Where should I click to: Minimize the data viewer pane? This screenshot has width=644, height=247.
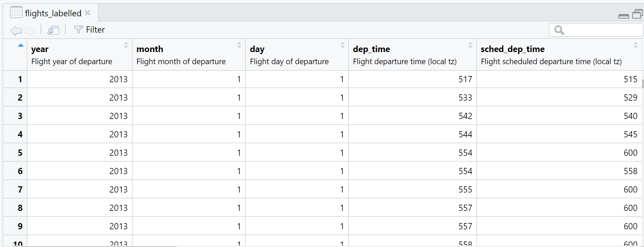click(x=624, y=16)
